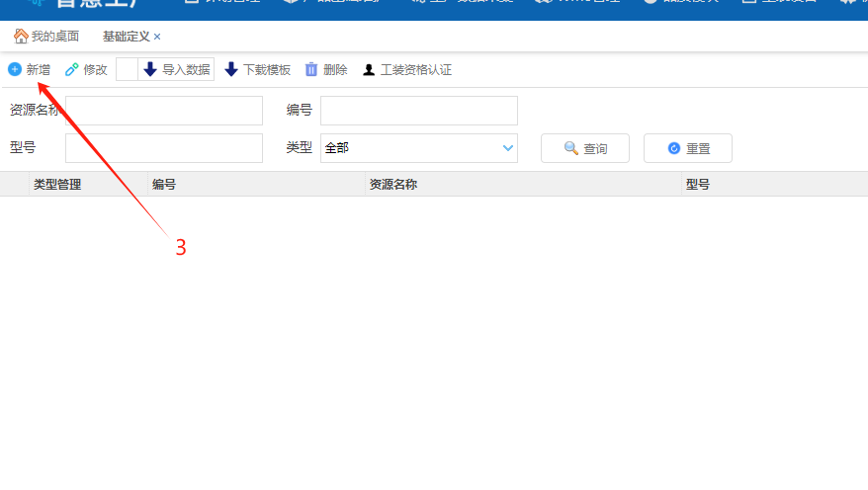The width and height of the screenshot is (868, 490).
Task: Click the 新增 (add) plus icon
Action: pyautogui.click(x=15, y=69)
